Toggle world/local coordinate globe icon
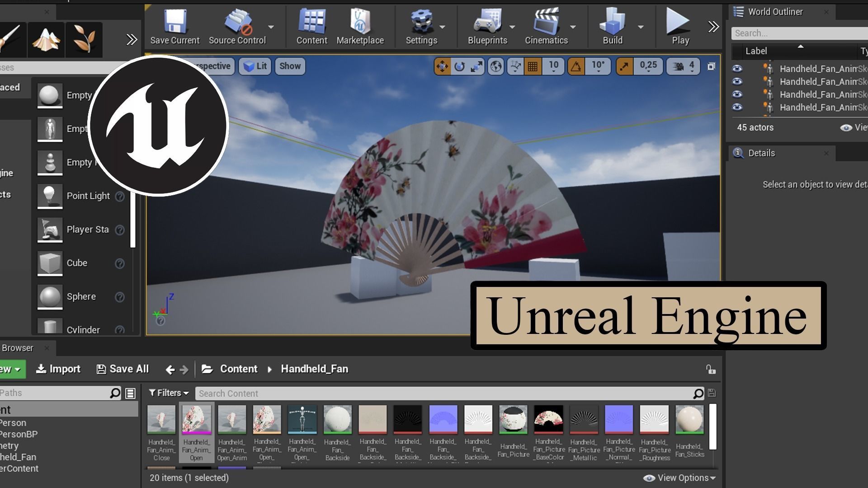The image size is (868, 488). pos(496,66)
